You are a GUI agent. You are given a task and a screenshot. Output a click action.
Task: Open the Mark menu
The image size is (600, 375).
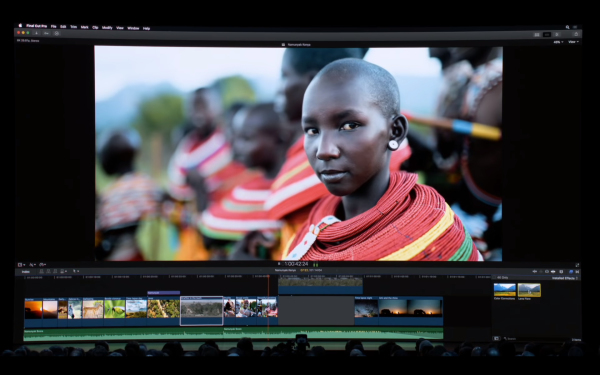click(x=85, y=27)
